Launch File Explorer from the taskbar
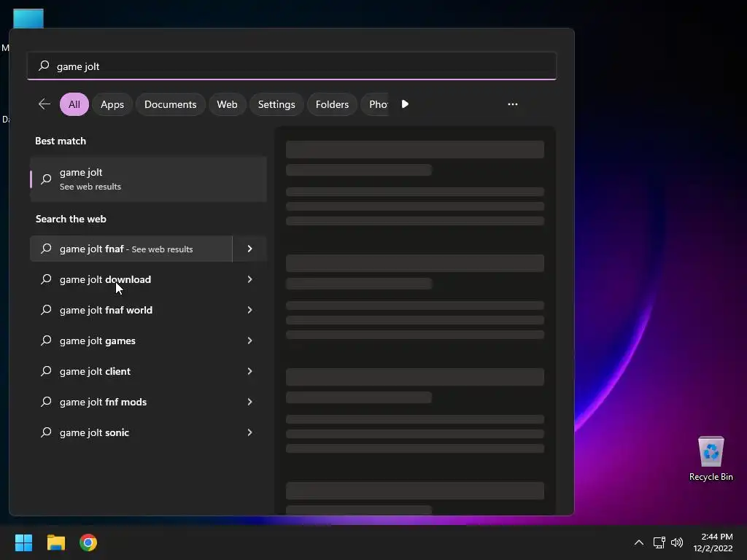Screen dimensions: 747x560 pyautogui.click(x=55, y=542)
